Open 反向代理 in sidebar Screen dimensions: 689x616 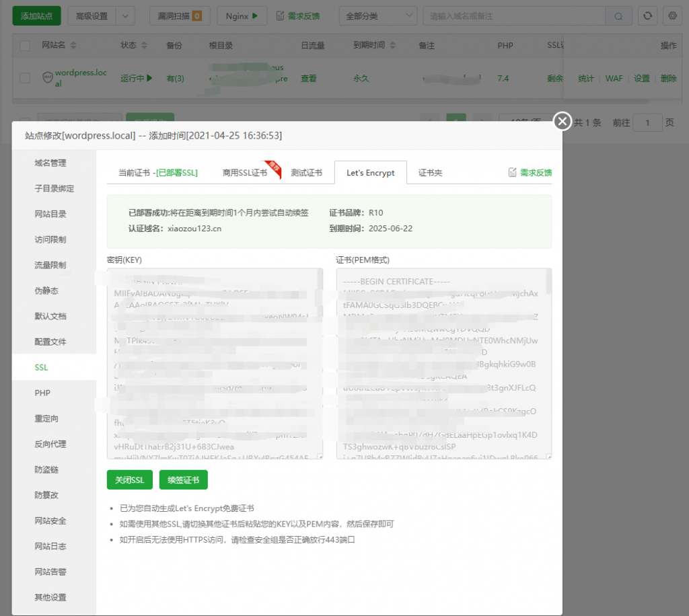point(50,444)
